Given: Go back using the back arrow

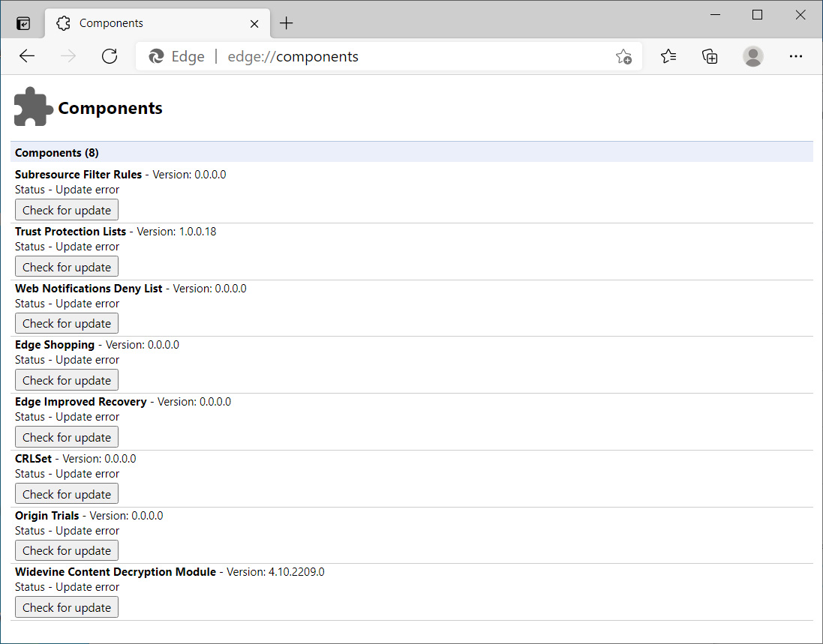Looking at the screenshot, I should click(27, 56).
